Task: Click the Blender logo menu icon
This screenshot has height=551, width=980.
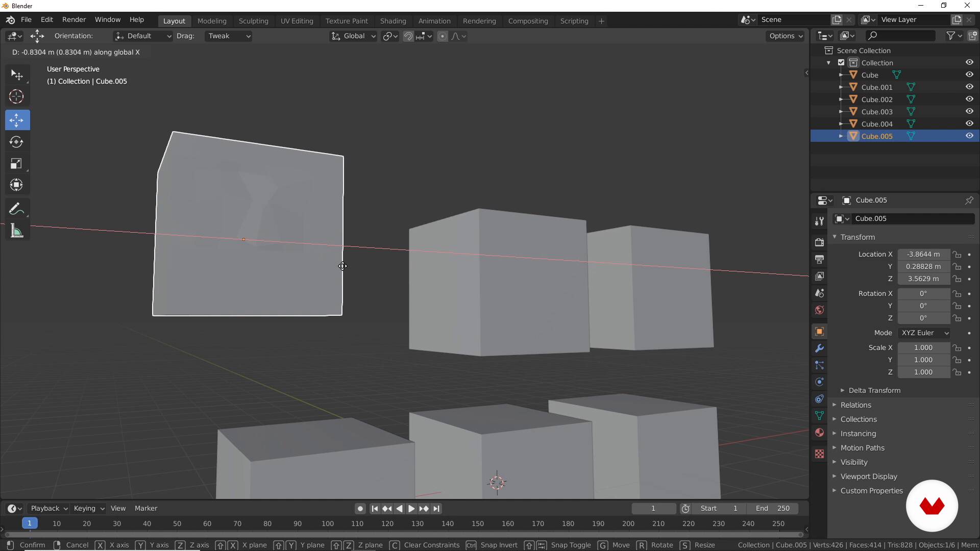Action: point(10,20)
